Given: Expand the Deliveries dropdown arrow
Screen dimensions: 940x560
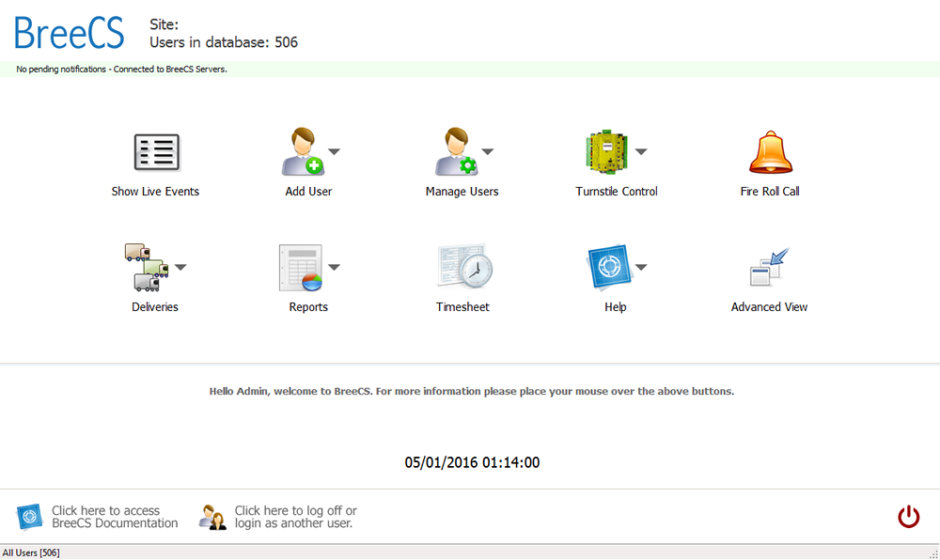Looking at the screenshot, I should click(x=180, y=268).
